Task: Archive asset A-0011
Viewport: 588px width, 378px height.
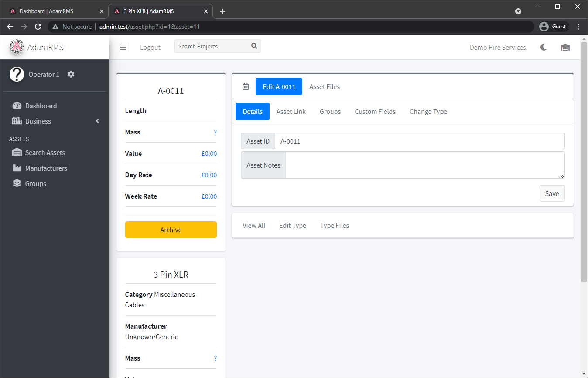Action: click(171, 230)
